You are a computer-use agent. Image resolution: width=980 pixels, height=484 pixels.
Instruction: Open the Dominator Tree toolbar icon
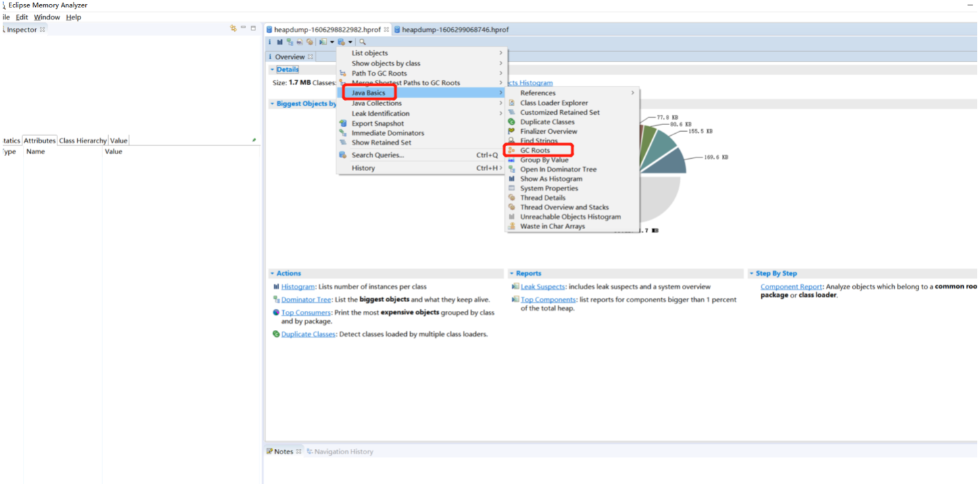290,42
